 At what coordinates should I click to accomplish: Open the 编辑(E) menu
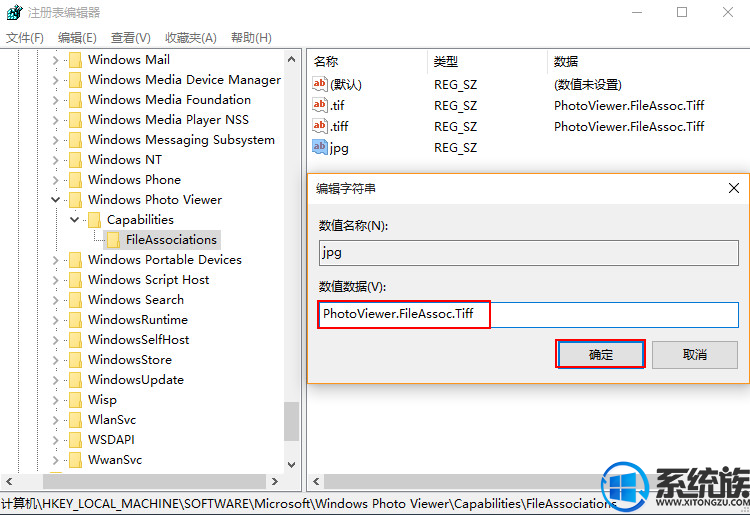(x=77, y=38)
